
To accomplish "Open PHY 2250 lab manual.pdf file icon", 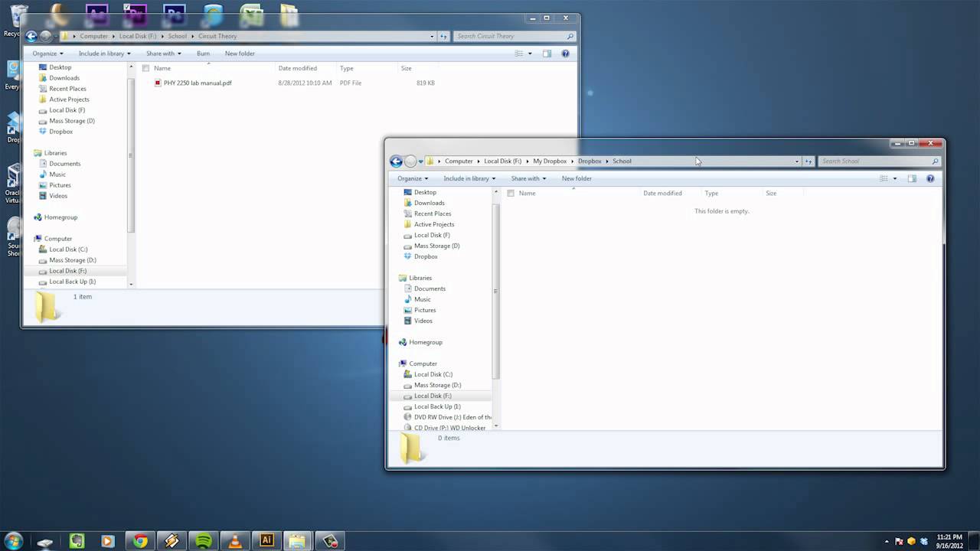I will point(158,83).
